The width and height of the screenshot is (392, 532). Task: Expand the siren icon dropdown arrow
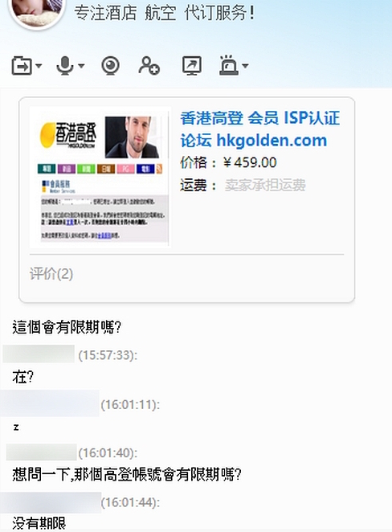(245, 65)
